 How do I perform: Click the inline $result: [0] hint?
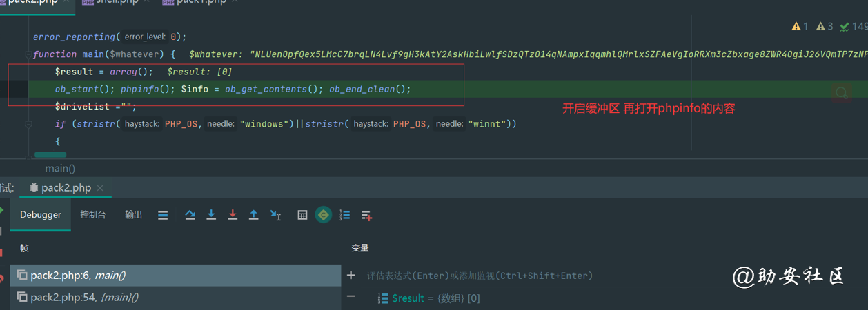199,72
